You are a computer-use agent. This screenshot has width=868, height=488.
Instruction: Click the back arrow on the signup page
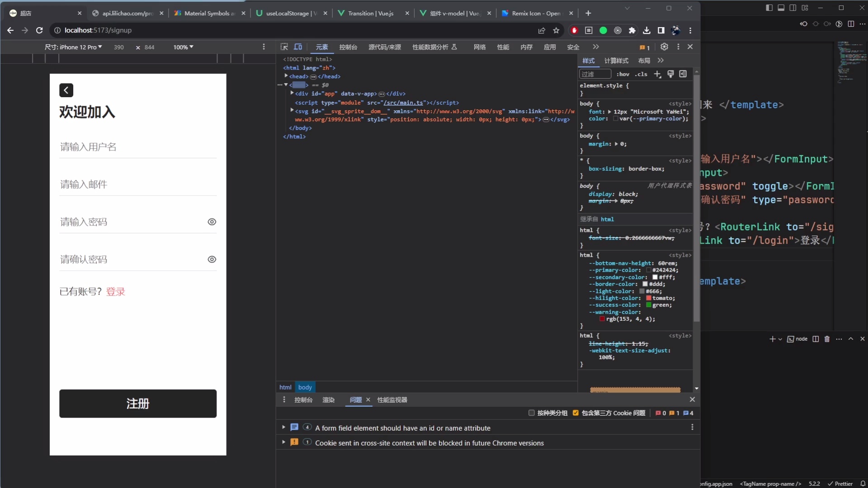[66, 90]
